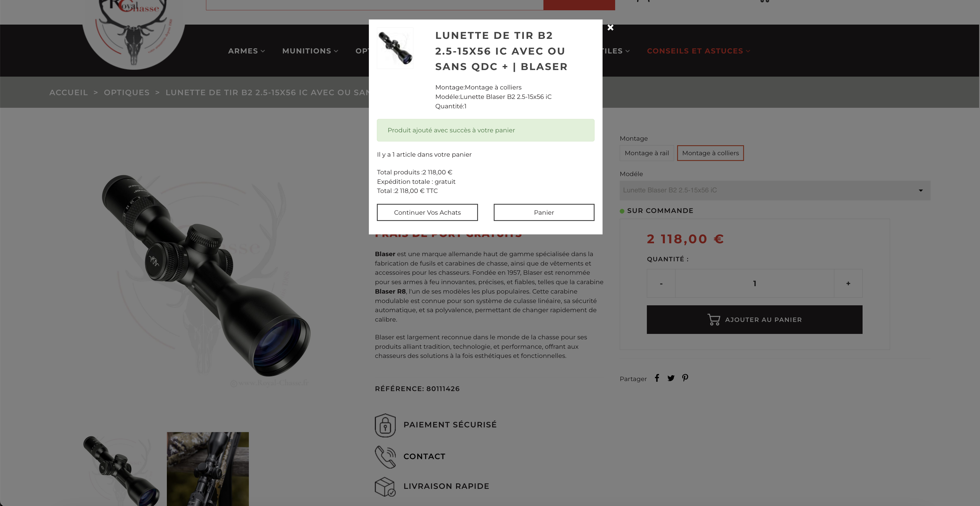Screen dimensions: 980x506
Task: Click the Paiement Sécurisé padlock icon
Action: click(385, 425)
